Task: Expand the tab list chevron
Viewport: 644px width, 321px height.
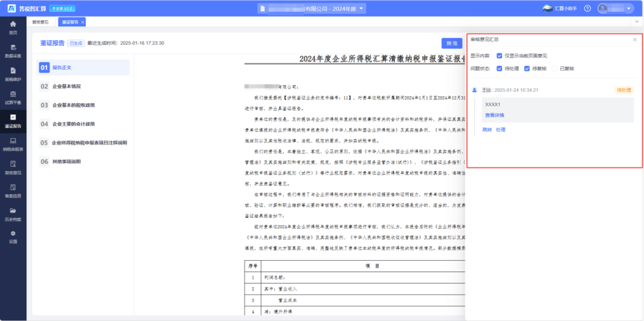Action: (x=637, y=21)
